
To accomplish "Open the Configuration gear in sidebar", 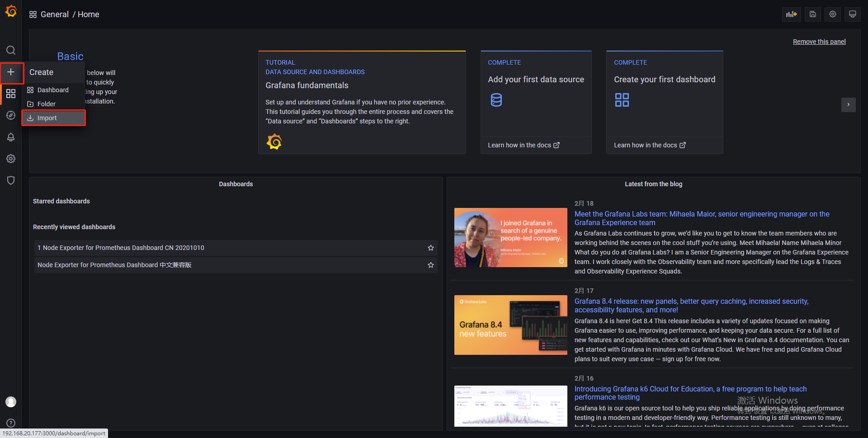I will click(x=11, y=159).
